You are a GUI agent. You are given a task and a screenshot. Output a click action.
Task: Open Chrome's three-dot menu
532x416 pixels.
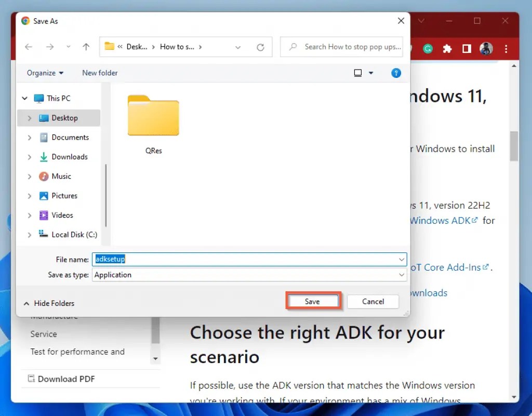506,48
